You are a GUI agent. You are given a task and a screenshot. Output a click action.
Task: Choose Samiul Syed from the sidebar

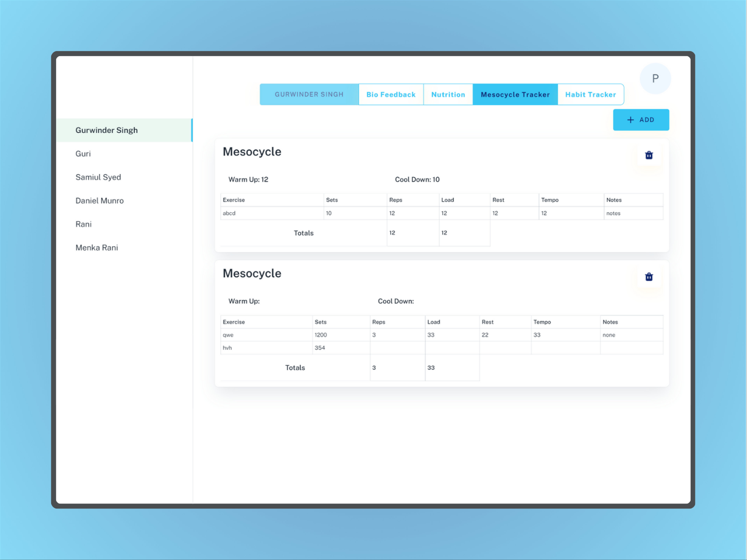pos(124,177)
